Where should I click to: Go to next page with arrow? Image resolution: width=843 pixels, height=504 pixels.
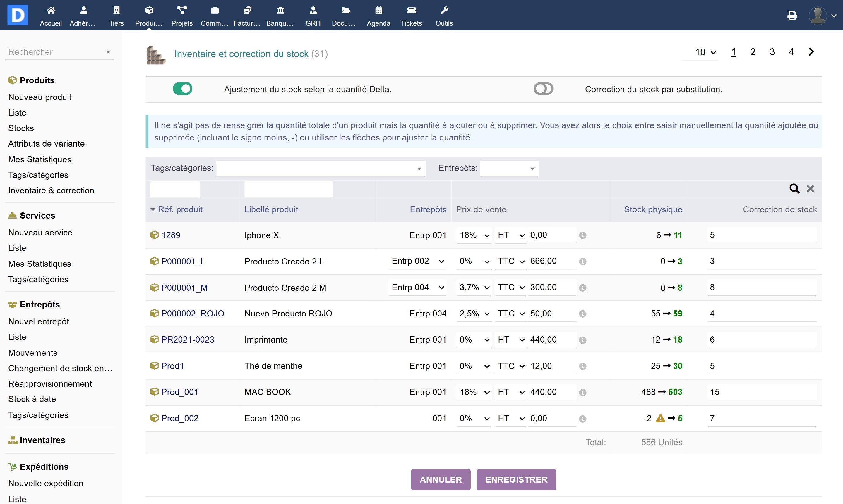coord(811,52)
